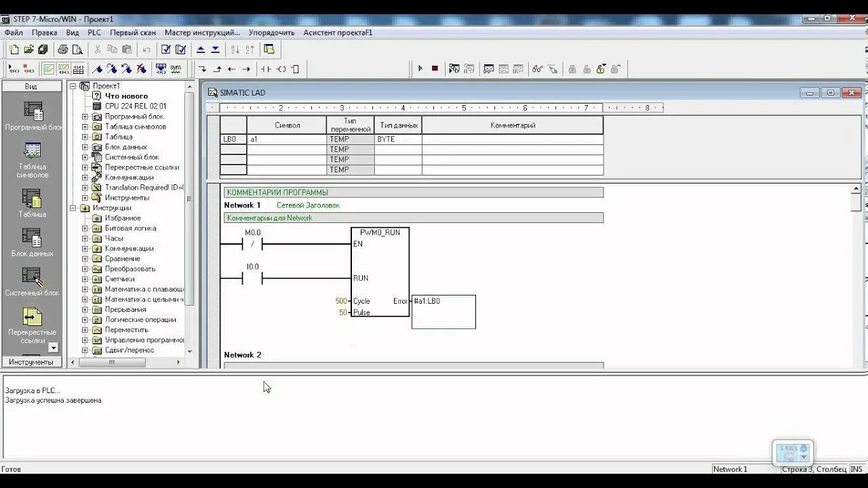Save the project via the diskette icon
Screen dimensions: 868x488
[x=43, y=49]
